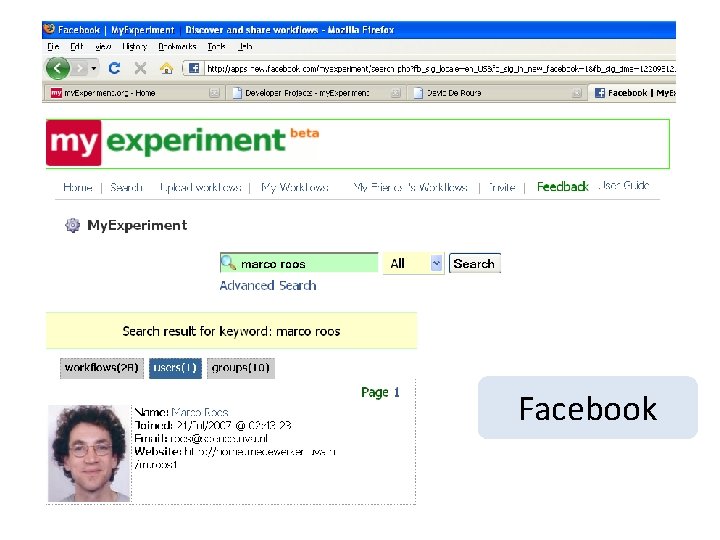Click the 'marco roos' search input field
720x540 pixels.
pos(299,263)
